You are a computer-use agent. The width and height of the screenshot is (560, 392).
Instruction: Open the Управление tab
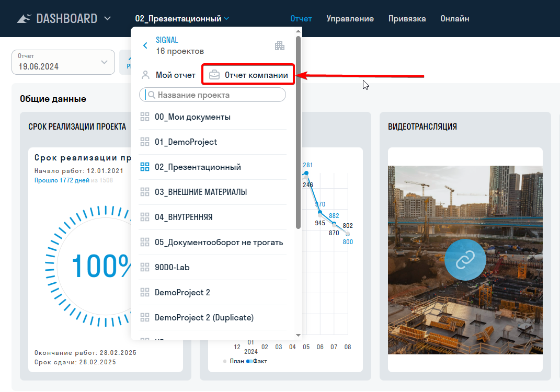[350, 19]
